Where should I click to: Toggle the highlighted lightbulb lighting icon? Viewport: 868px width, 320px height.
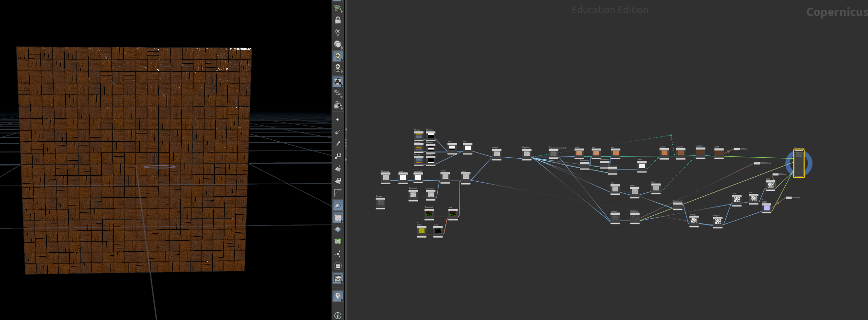tap(338, 56)
